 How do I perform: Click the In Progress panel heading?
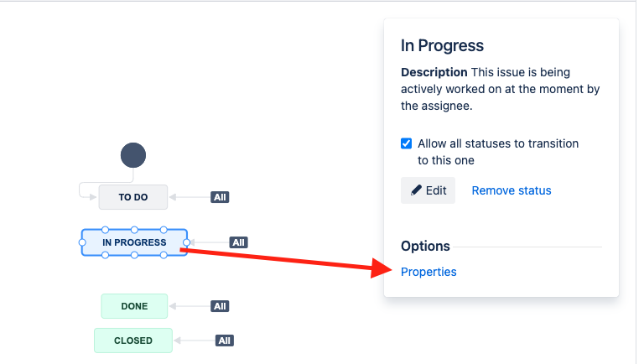point(443,45)
